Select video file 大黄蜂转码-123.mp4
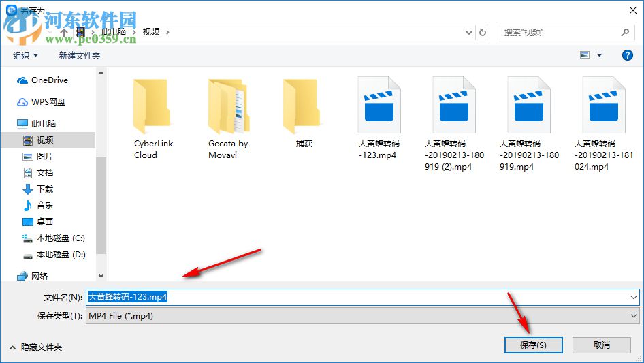Image resolution: width=644 pixels, height=363 pixels. click(x=379, y=119)
